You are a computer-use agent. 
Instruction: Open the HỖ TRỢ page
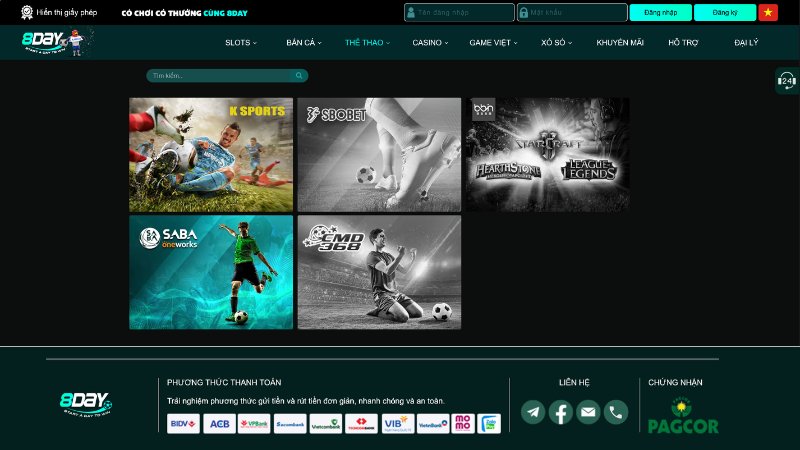coord(683,42)
